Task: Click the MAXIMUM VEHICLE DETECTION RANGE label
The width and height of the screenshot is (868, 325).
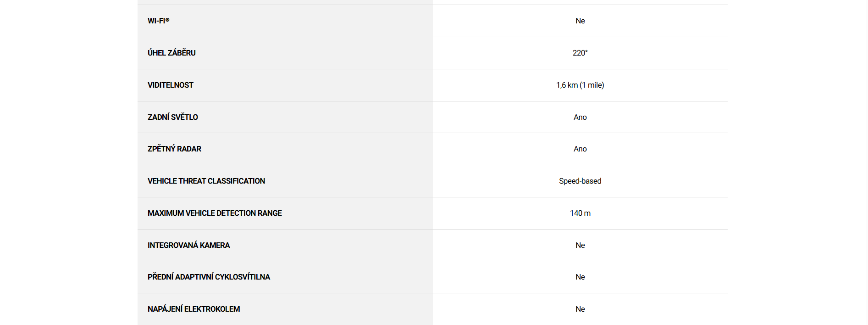Action: click(215, 213)
